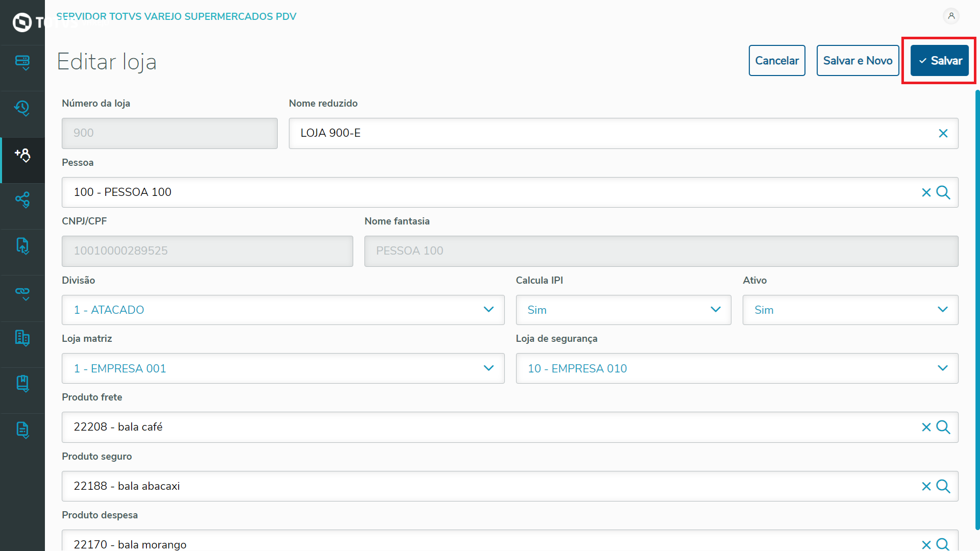Open Produto frete search magnifier

click(x=943, y=427)
